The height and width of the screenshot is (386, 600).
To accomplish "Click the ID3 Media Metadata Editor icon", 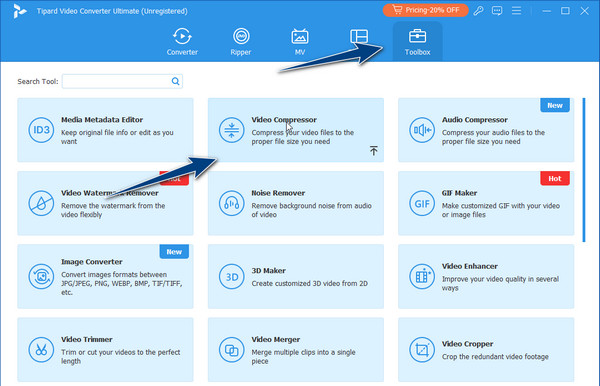I will (x=41, y=130).
